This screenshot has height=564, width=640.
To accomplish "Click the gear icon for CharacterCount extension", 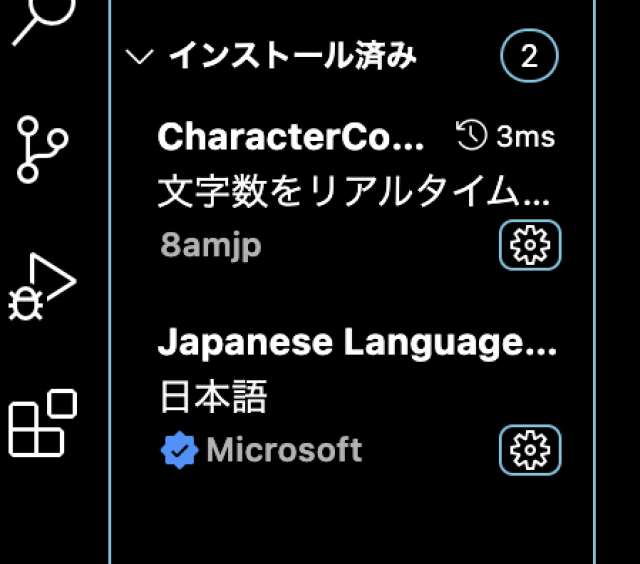I will pos(529,245).
